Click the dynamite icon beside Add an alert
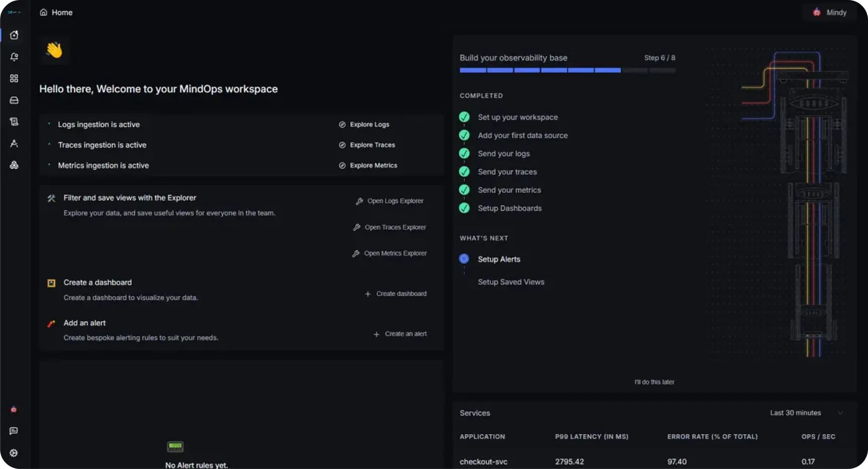The height and width of the screenshot is (469, 868). 51,323
